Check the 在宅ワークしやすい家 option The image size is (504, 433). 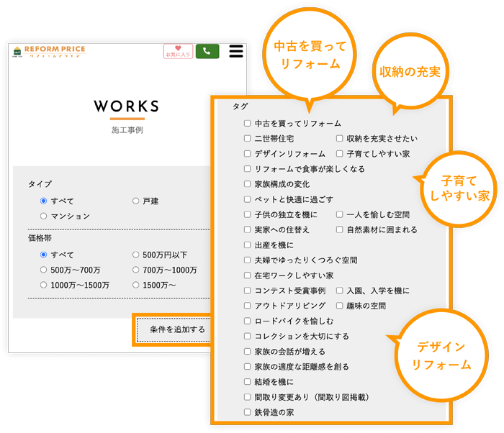(x=247, y=275)
